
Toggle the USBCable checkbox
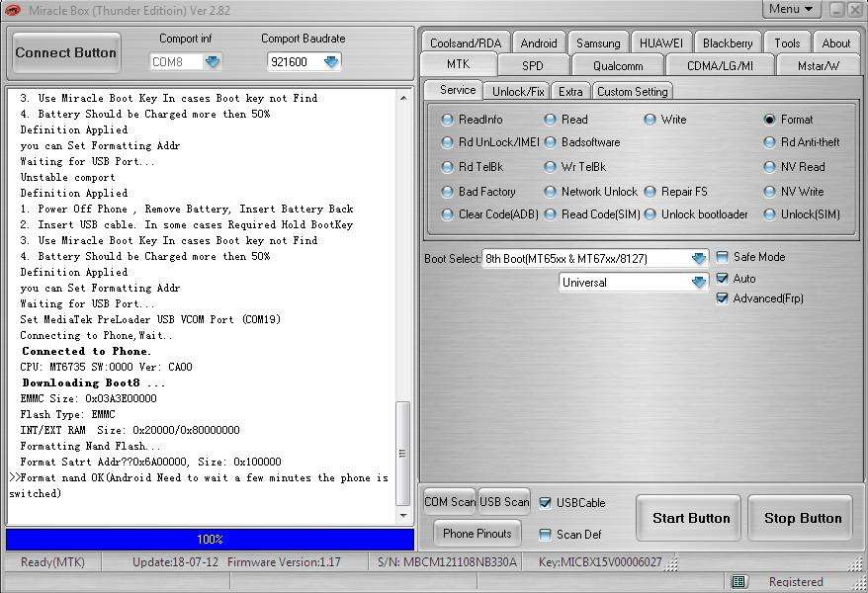click(546, 502)
